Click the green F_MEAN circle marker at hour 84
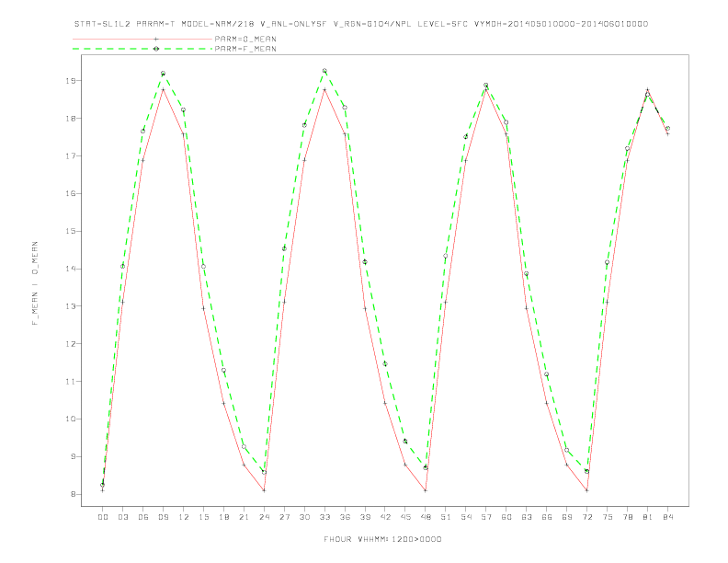The width and height of the screenshot is (728, 563). (x=667, y=128)
